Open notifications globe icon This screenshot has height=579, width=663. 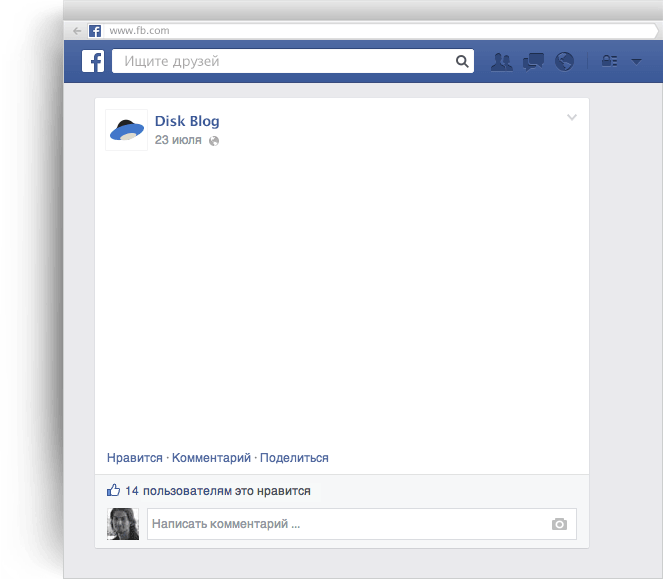tap(564, 62)
